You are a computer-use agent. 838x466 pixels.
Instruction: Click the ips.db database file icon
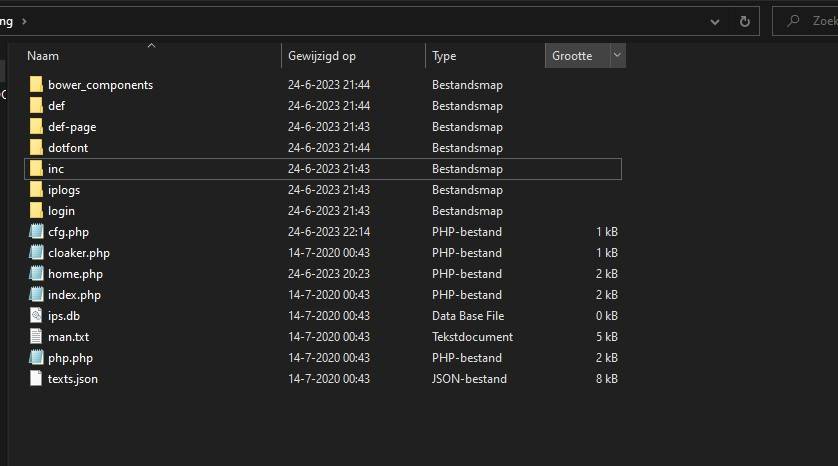tap(37, 316)
